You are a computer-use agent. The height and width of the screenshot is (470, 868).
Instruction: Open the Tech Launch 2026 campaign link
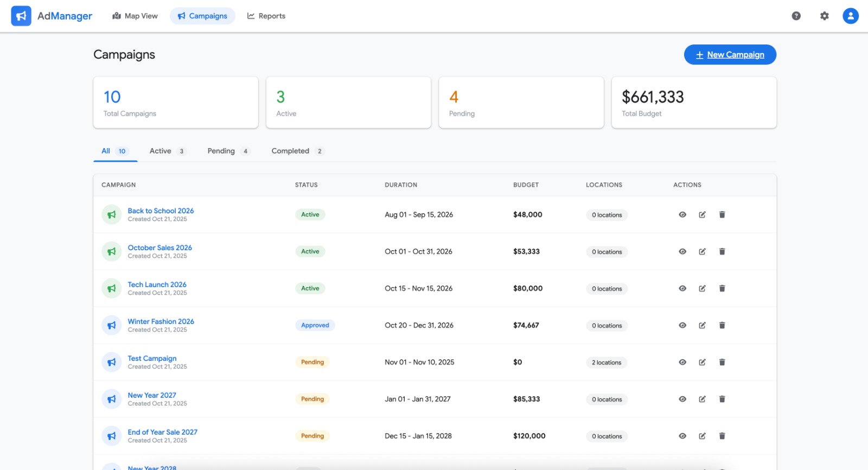pos(157,285)
